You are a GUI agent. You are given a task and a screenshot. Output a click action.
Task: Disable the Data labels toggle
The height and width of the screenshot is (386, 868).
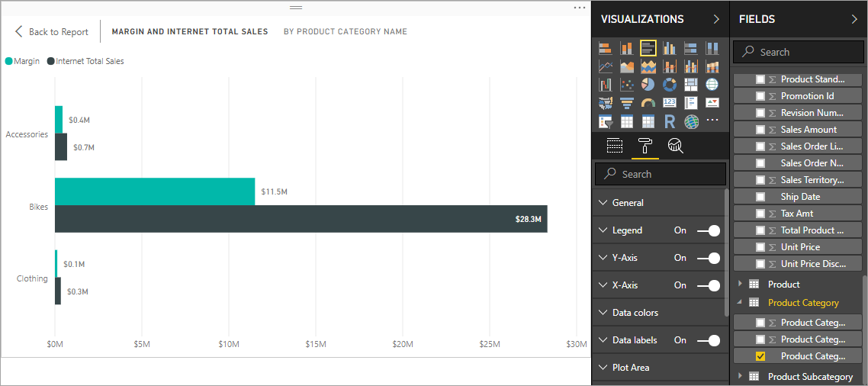[709, 340]
